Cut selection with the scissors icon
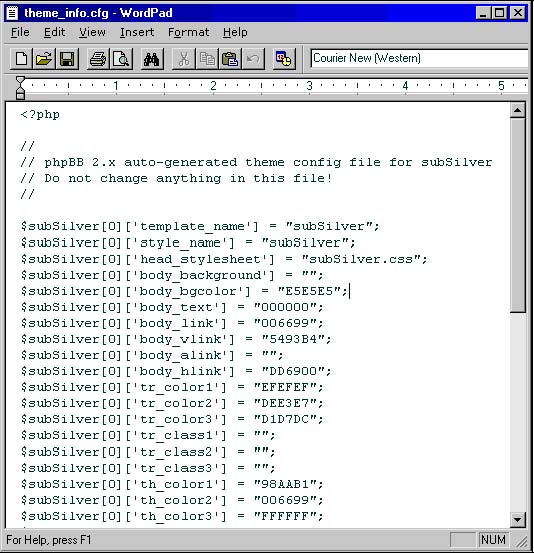Screen dimensions: 534x553 (183, 59)
